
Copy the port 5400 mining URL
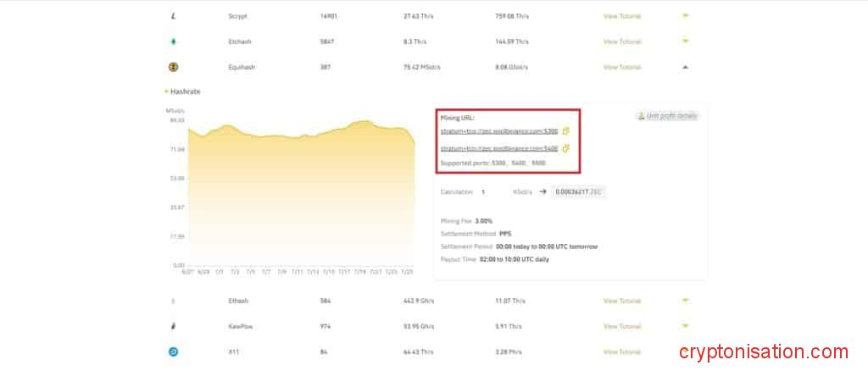click(566, 148)
